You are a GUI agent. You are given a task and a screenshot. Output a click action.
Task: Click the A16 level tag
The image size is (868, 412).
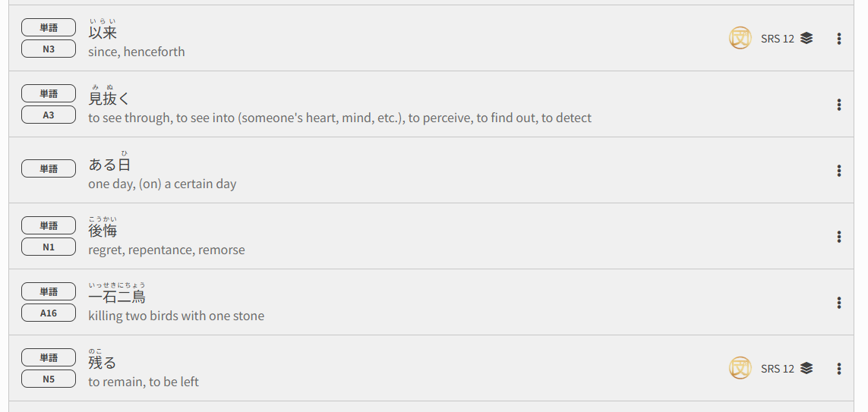(49, 313)
